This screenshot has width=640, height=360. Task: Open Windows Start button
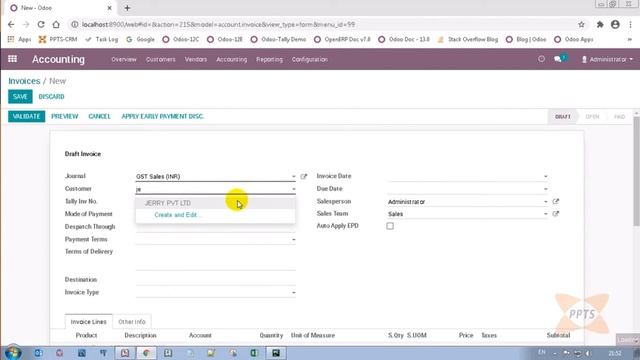tap(13, 353)
